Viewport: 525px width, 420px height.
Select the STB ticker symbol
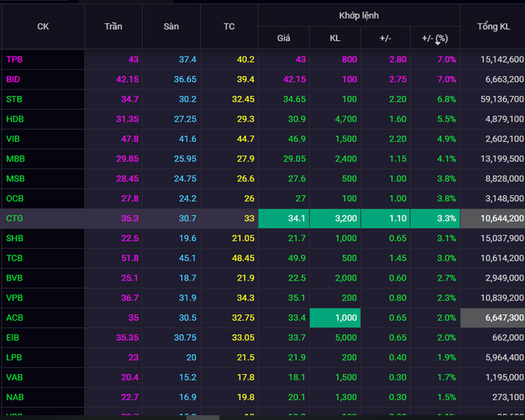[x=15, y=99]
